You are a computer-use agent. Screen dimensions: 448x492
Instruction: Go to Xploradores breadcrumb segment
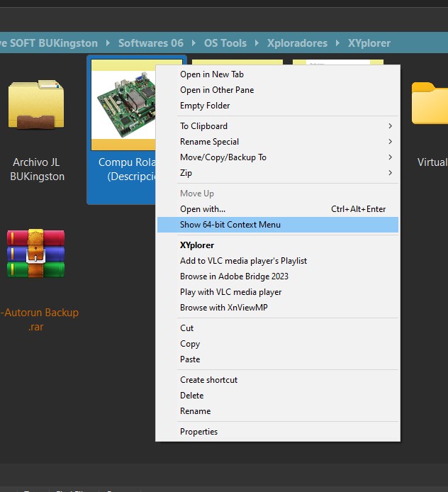297,43
